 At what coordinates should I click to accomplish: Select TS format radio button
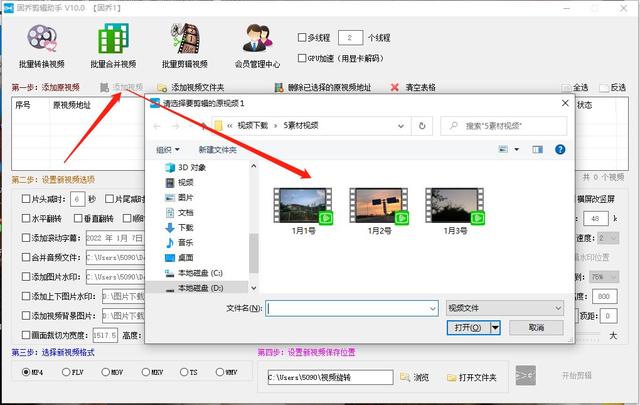[184, 372]
